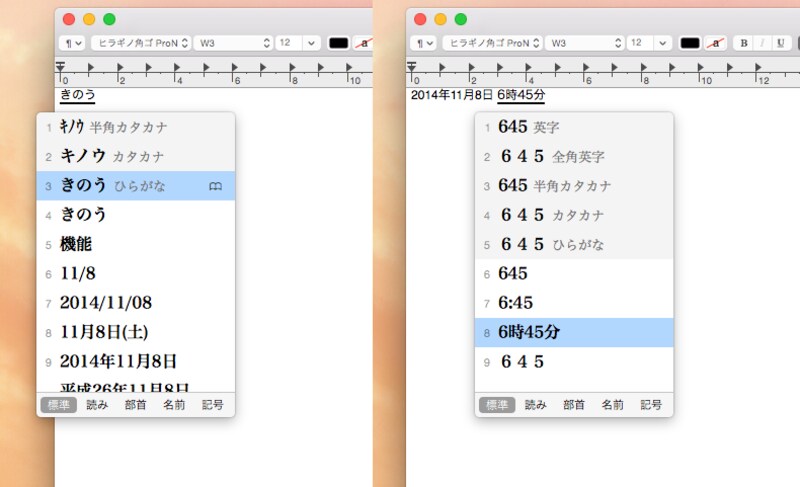Screen dimensions: 800x487
Task: Toggle Italic formatting with the I button
Action: 761,43
